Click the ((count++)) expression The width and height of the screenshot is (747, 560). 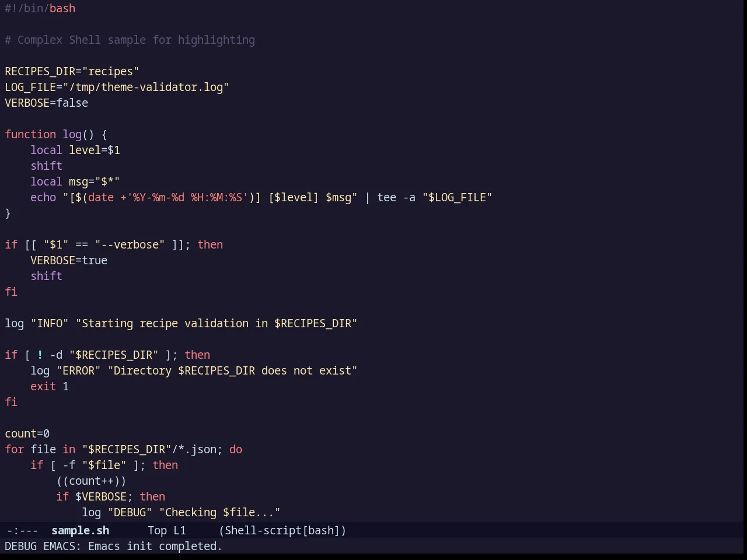91,481
